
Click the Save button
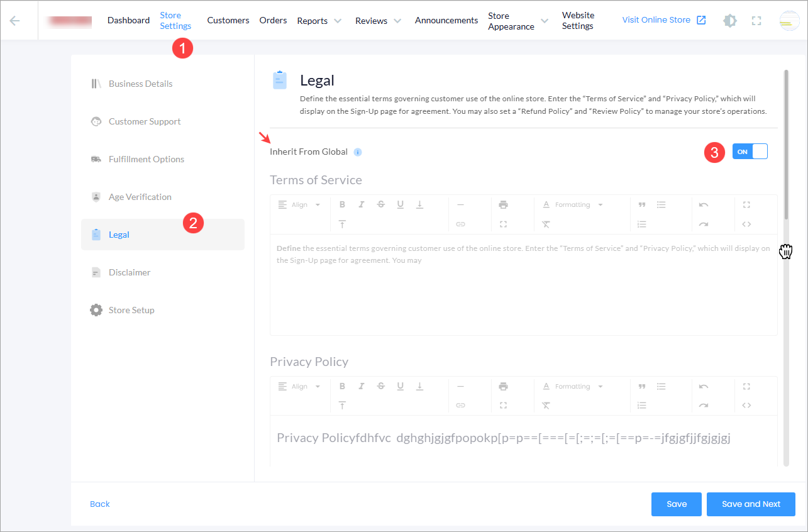coord(677,504)
